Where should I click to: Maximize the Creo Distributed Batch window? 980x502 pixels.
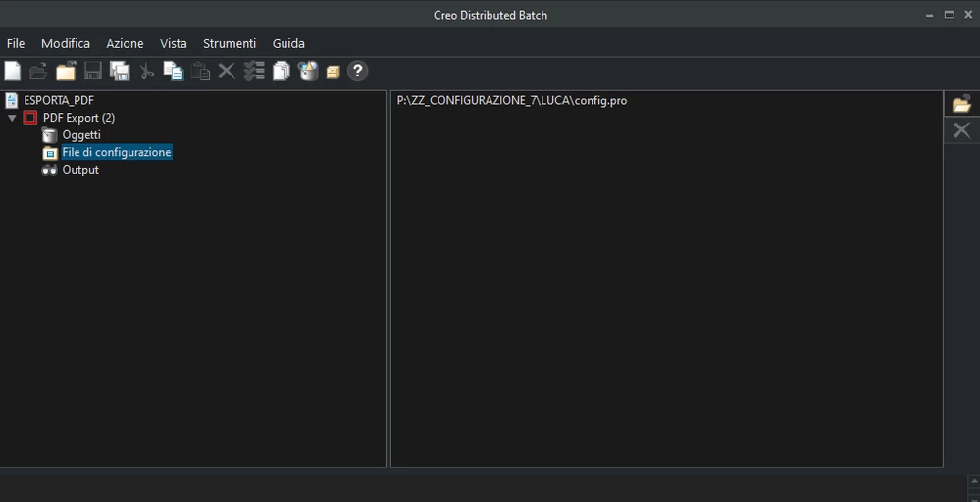[x=950, y=15]
